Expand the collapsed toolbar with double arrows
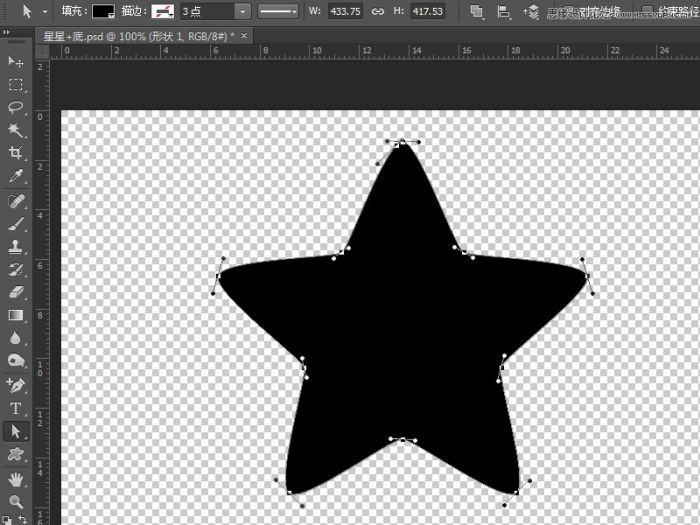 point(6,32)
